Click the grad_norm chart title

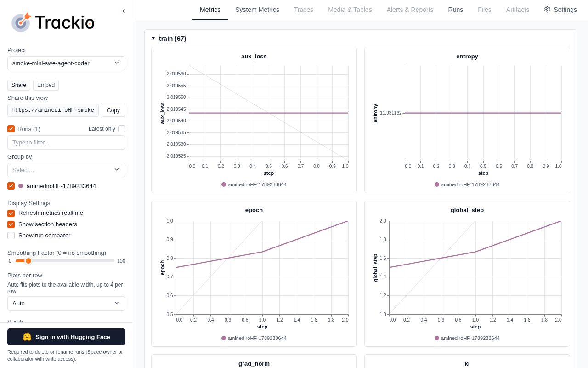[254, 363]
